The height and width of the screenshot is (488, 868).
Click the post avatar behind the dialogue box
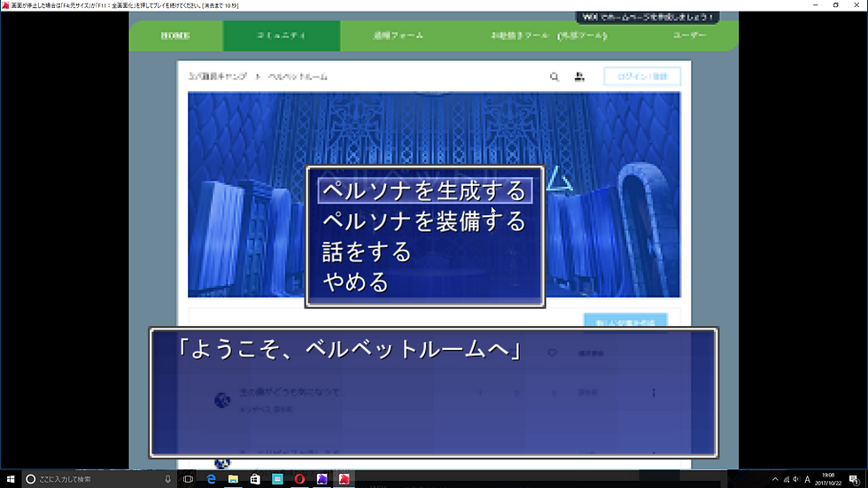pyautogui.click(x=222, y=399)
